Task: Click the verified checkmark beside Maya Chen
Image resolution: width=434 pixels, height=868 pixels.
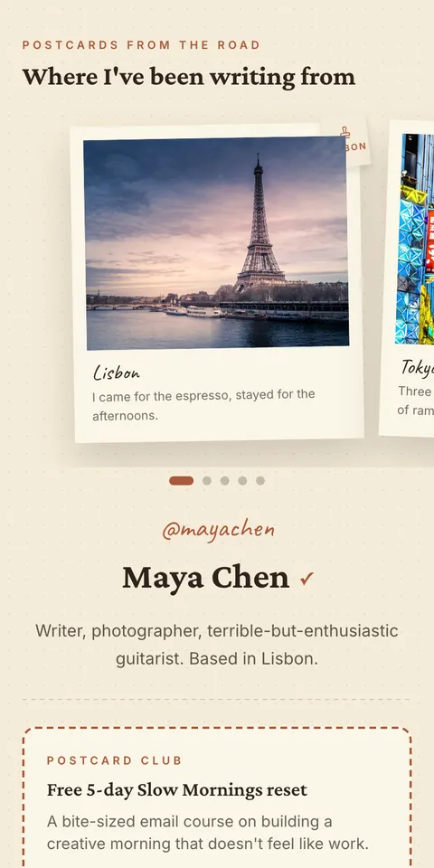Action: (x=307, y=579)
